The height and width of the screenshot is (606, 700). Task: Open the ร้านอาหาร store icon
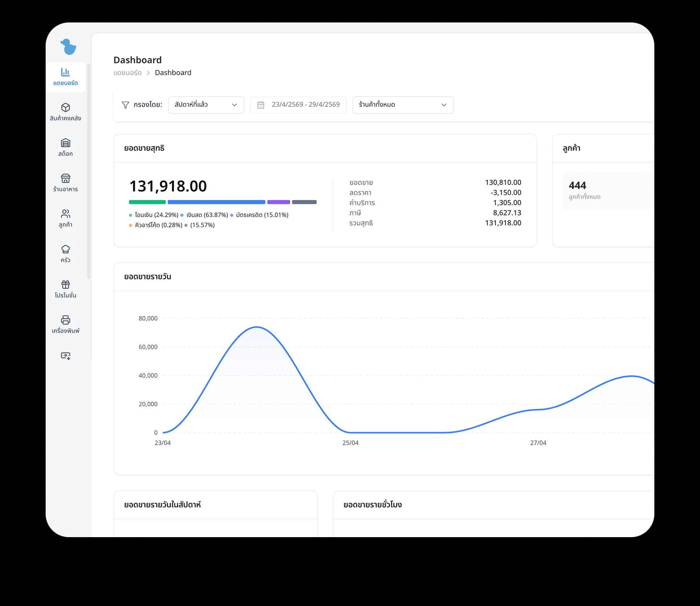click(66, 178)
